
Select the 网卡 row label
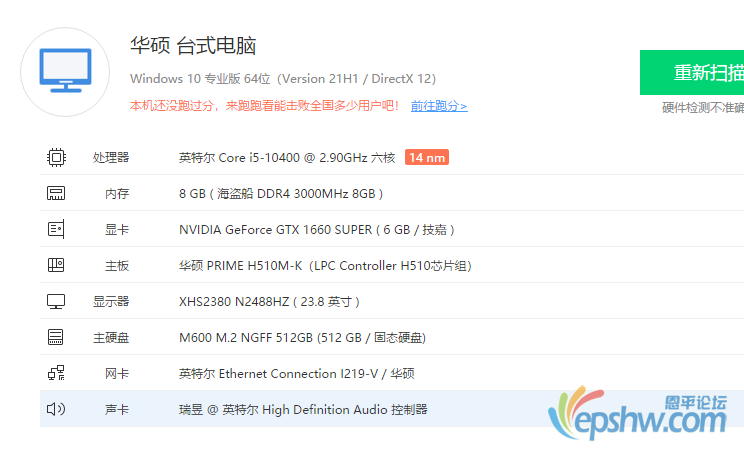pos(117,374)
